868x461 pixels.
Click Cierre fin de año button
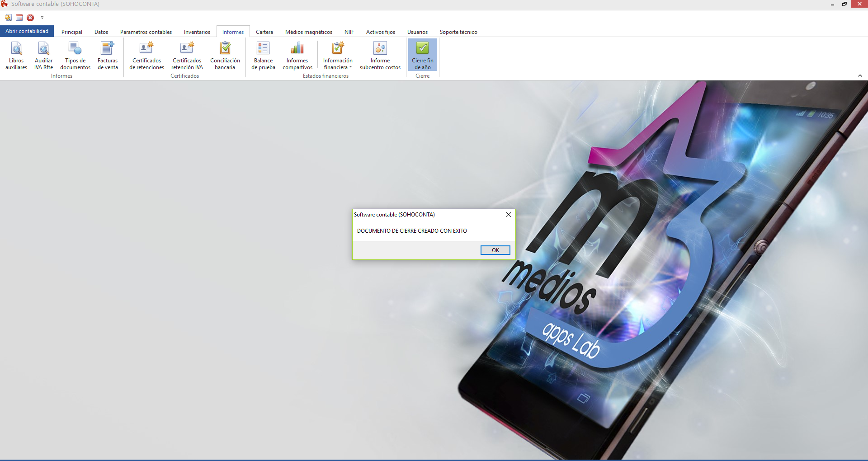(x=422, y=55)
